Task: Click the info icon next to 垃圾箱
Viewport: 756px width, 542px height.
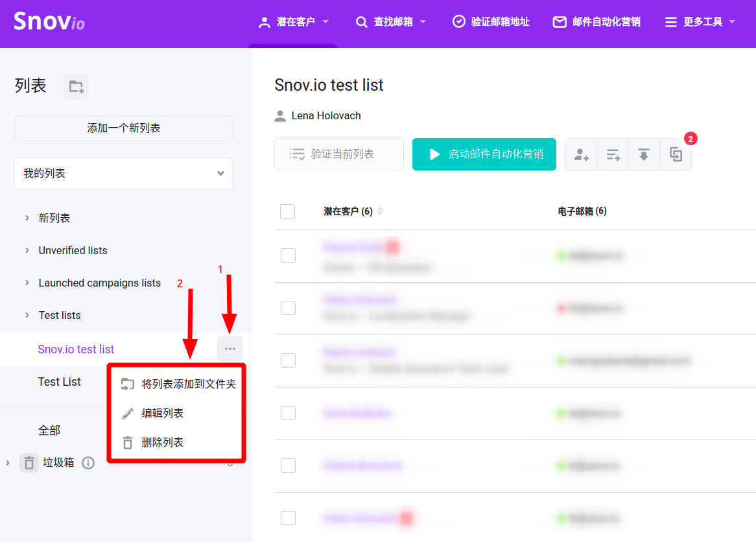Action: click(x=88, y=463)
